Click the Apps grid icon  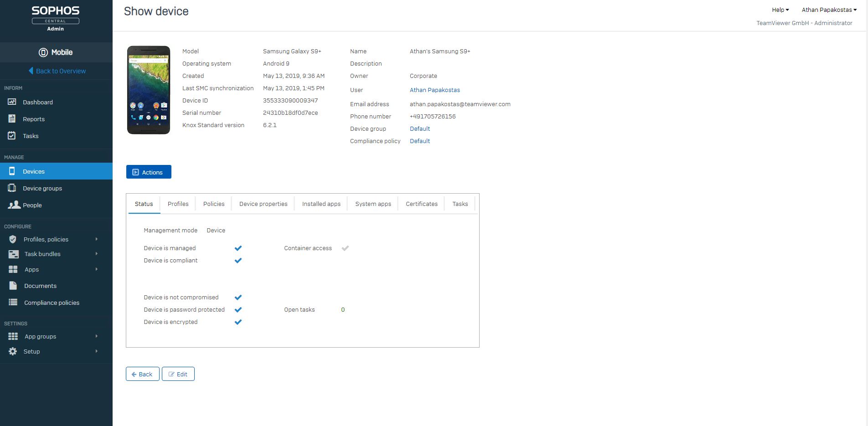[x=13, y=270]
